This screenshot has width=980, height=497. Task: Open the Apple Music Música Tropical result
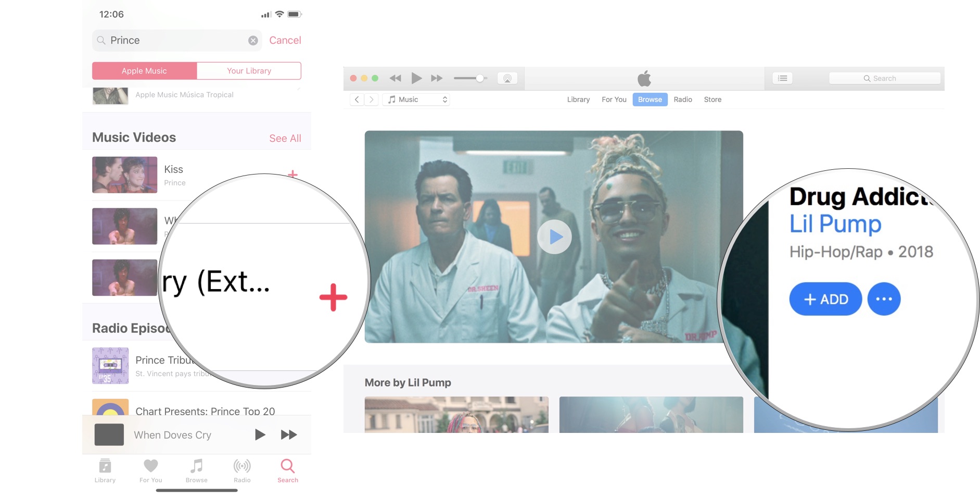coord(184,95)
